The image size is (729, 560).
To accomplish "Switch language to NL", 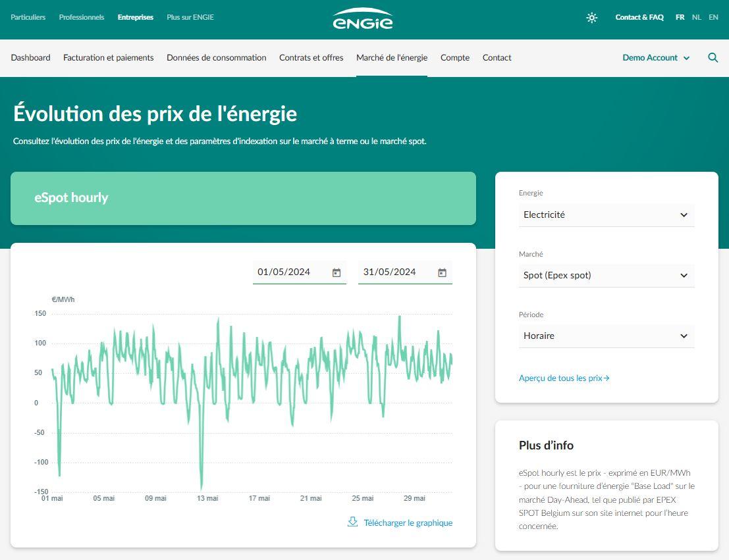I will [696, 17].
